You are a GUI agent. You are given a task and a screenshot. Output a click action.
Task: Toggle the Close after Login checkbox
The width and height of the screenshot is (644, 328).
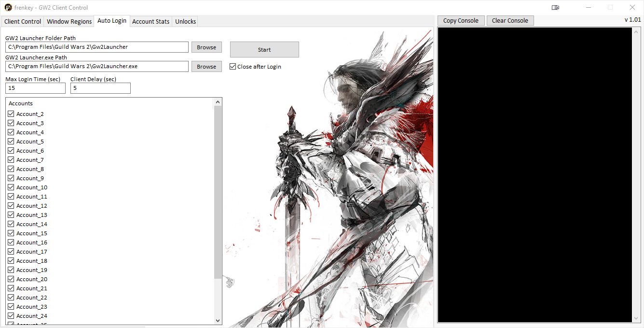(233, 67)
